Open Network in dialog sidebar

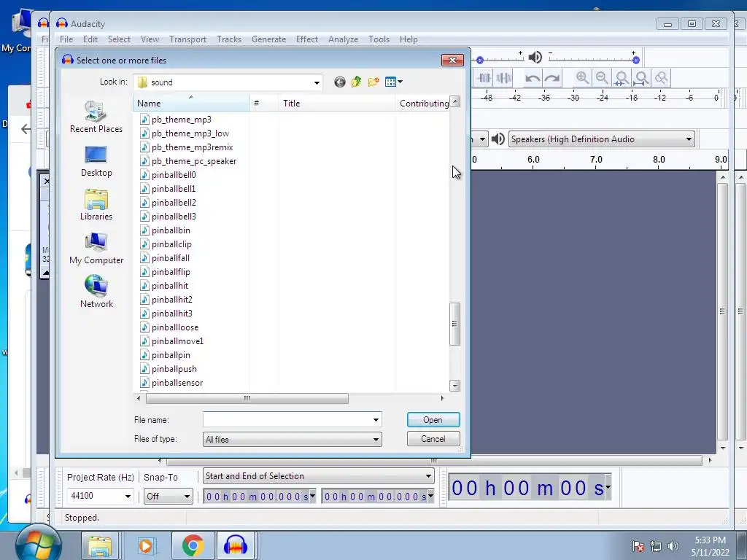pyautogui.click(x=96, y=292)
